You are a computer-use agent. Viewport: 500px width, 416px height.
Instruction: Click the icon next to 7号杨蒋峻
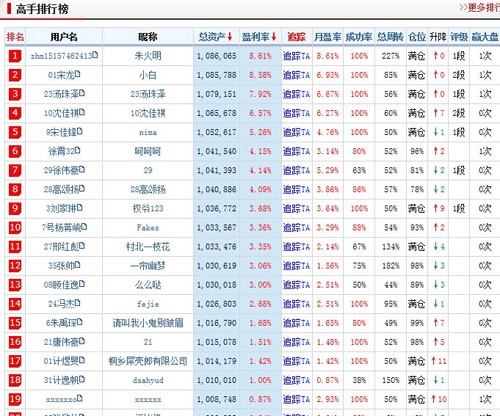(84, 227)
